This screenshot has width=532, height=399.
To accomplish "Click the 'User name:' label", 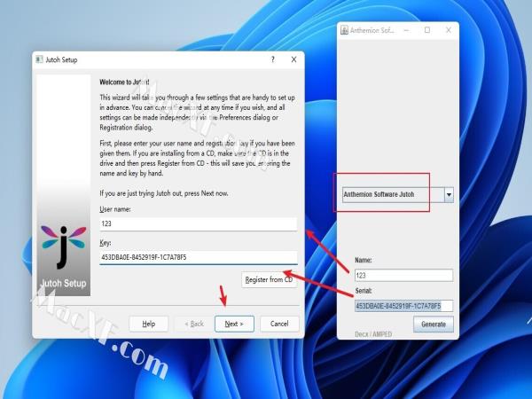I will pyautogui.click(x=115, y=209).
